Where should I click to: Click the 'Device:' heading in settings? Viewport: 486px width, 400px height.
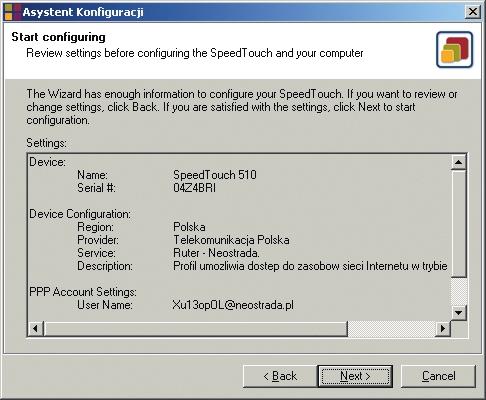[x=47, y=162]
